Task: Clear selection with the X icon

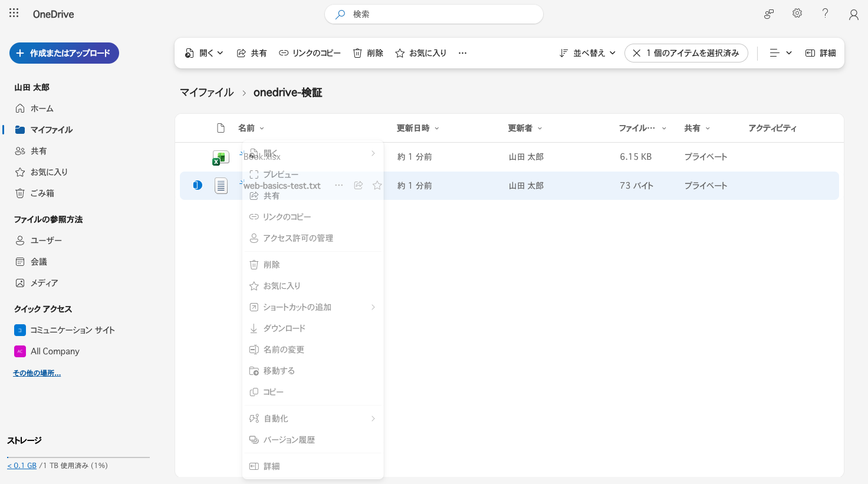Action: (x=636, y=53)
